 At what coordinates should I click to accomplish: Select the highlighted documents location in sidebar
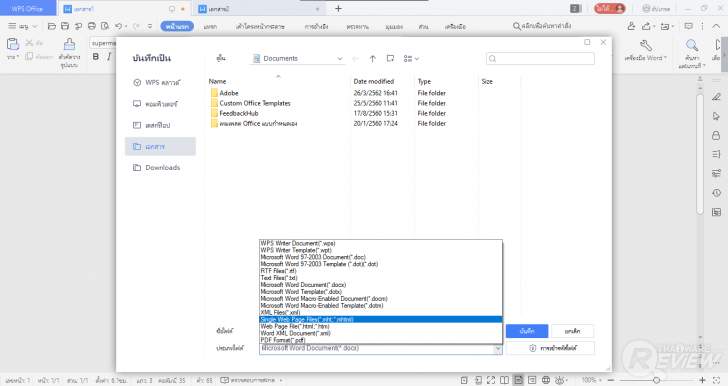(x=160, y=146)
